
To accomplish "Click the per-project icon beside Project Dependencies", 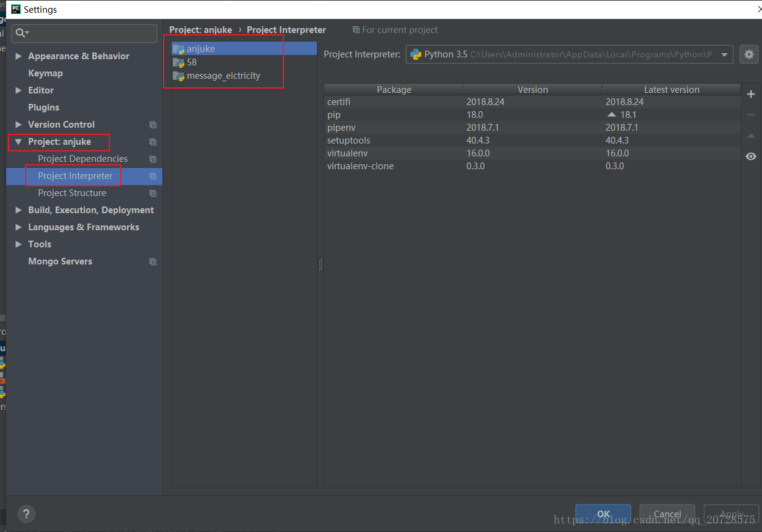I will click(153, 159).
